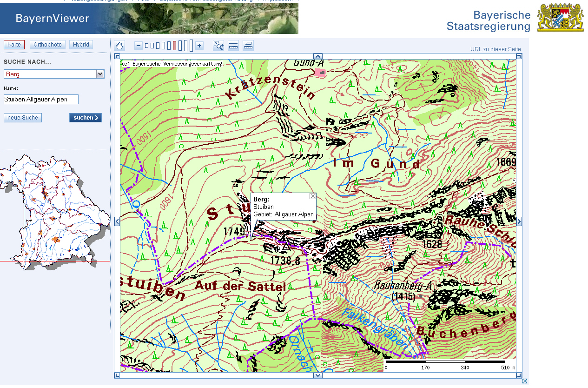Click the Bavarian coat of arms logo
588x388 pixels.
561,18
